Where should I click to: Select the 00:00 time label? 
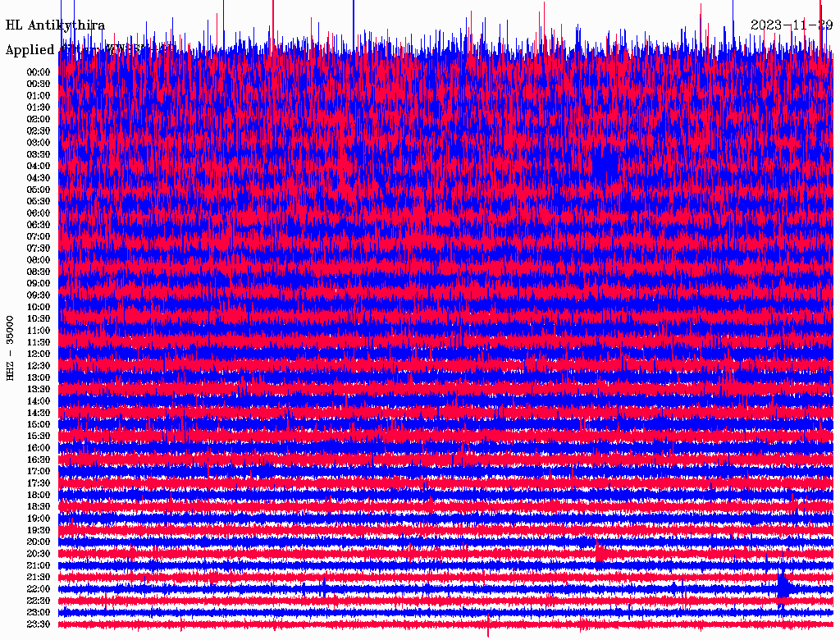39,72
